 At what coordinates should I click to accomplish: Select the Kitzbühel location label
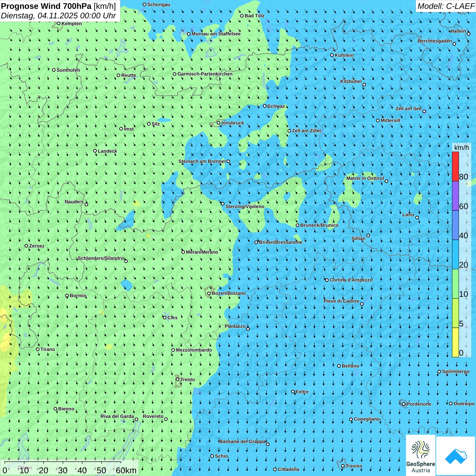351,81
